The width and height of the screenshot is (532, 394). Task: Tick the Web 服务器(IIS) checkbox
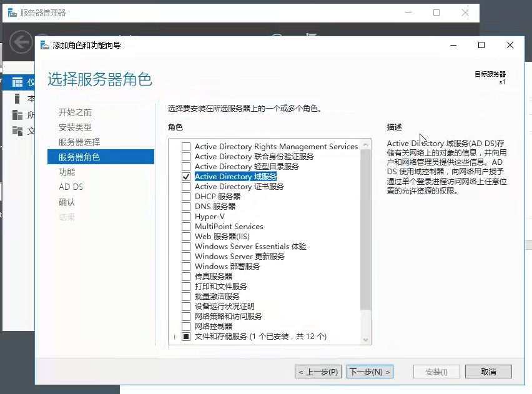pyautogui.click(x=186, y=237)
